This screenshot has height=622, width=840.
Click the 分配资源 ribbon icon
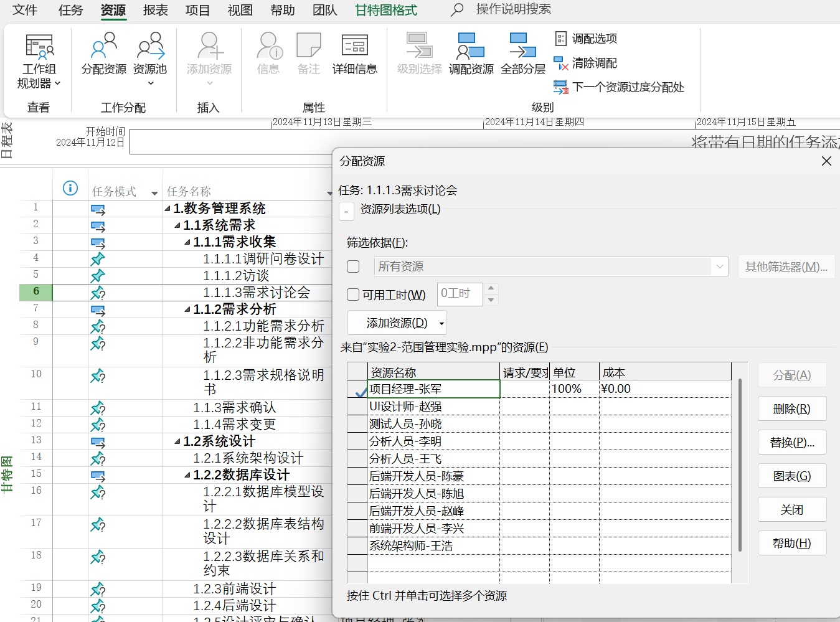click(104, 54)
